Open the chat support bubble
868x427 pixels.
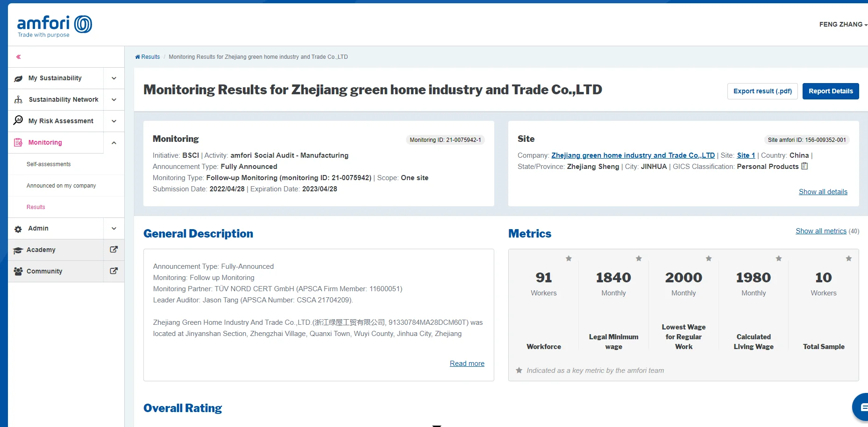coord(861,407)
